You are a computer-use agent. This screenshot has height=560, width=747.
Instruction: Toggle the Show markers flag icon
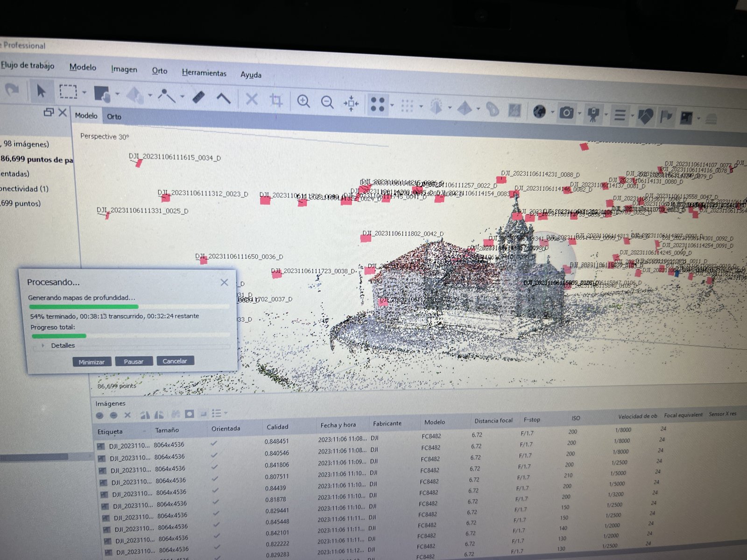pos(666,117)
